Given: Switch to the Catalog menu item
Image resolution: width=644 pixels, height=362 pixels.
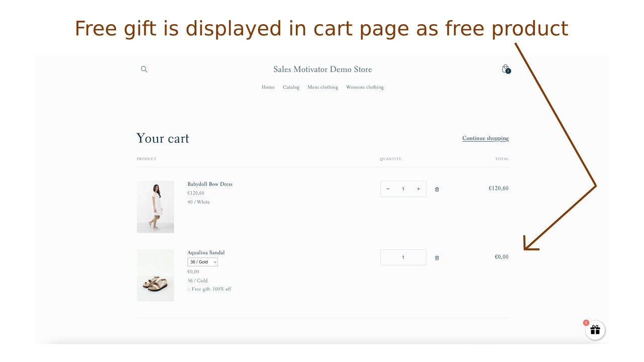Looking at the screenshot, I should [x=291, y=87].
